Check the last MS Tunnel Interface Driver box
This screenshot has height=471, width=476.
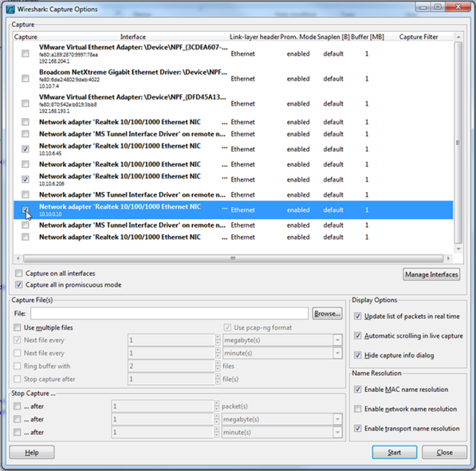tap(26, 225)
